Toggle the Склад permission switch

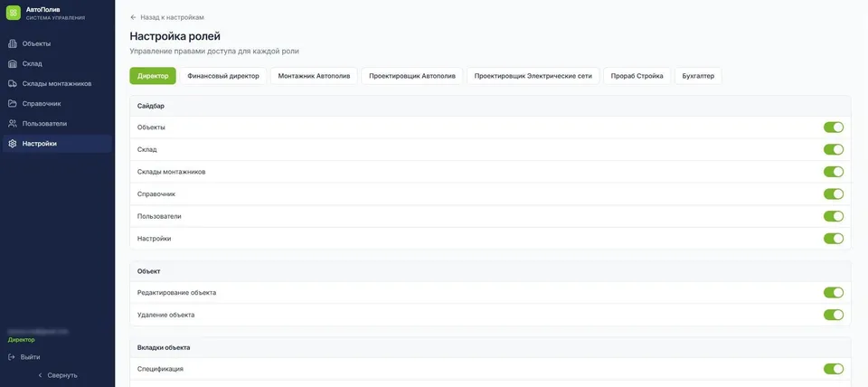[x=833, y=149]
